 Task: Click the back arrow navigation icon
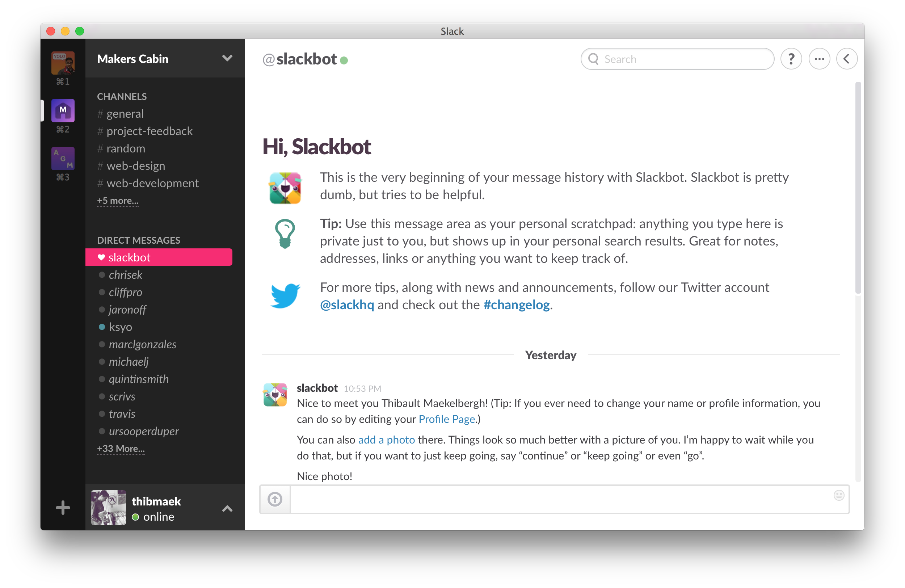(847, 59)
